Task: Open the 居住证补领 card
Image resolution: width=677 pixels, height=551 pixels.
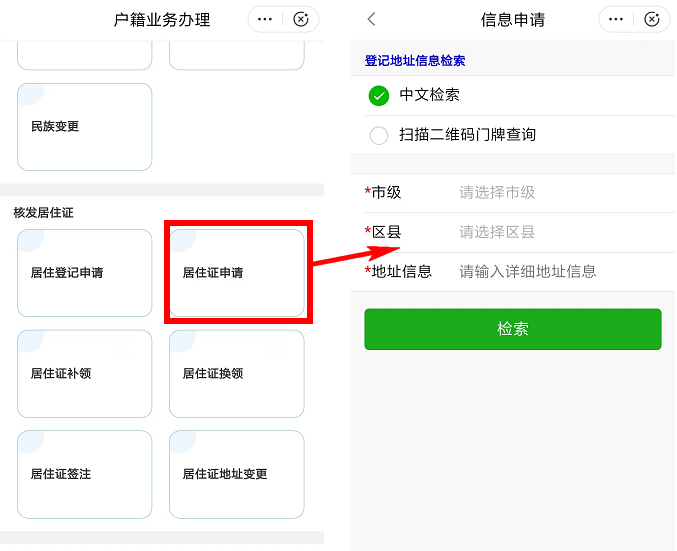Action: pyautogui.click(x=85, y=374)
